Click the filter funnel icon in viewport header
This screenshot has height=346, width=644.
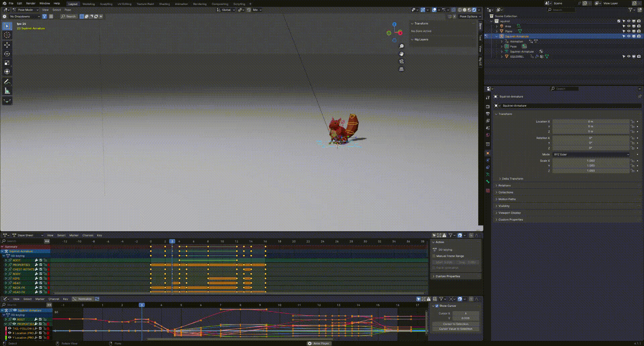(44, 16)
